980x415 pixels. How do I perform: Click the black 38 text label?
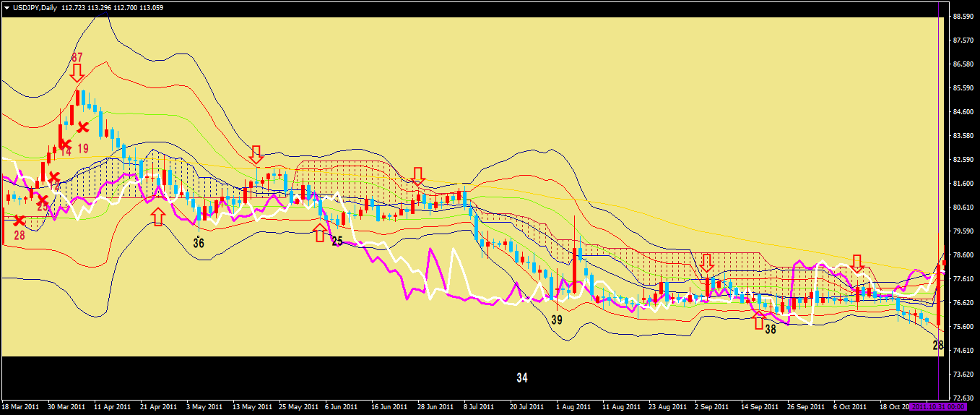click(771, 329)
